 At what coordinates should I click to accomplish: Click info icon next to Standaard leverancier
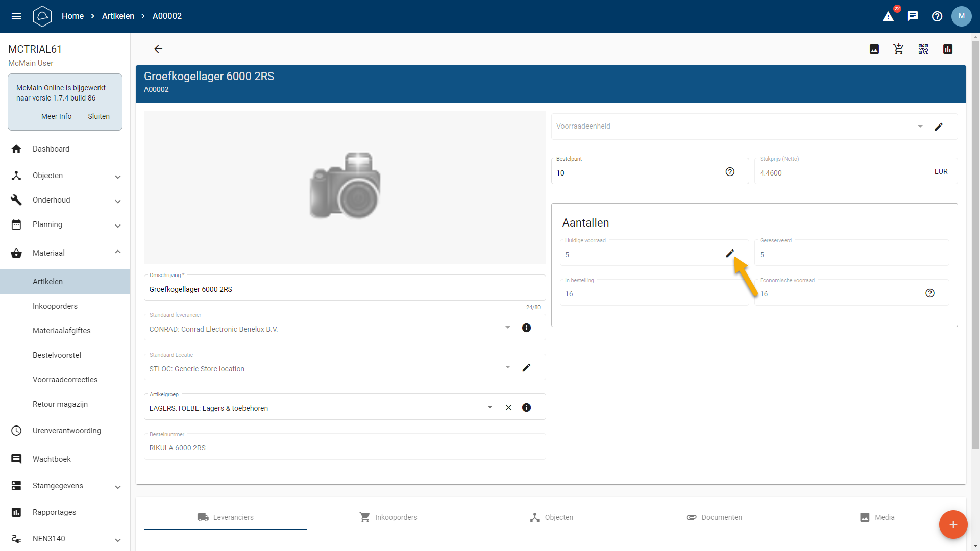526,328
